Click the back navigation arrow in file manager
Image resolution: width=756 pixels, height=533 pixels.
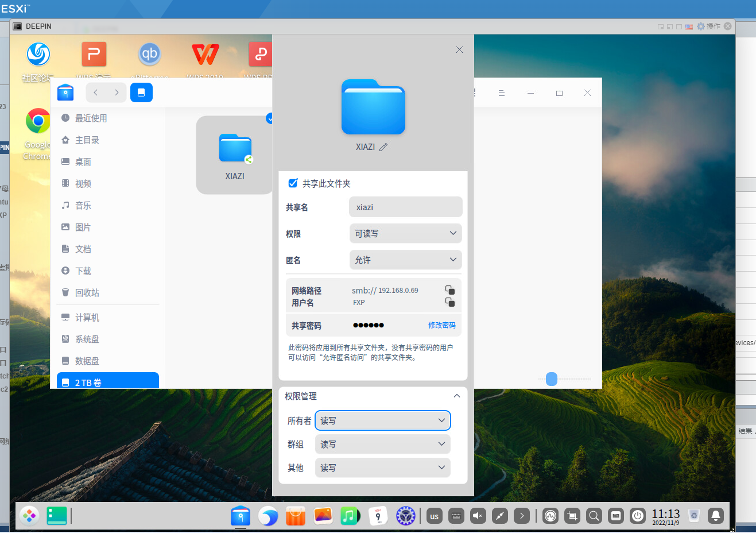click(95, 92)
